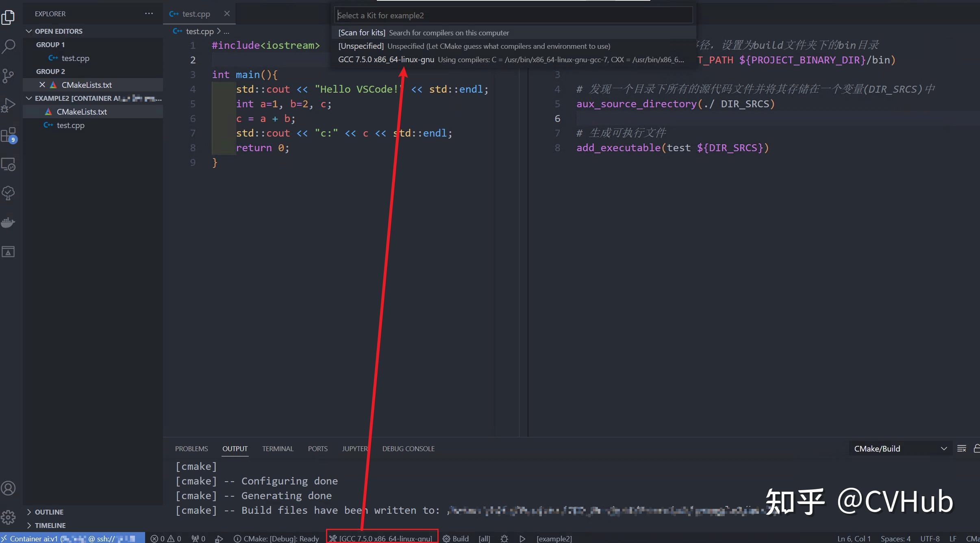Click the CMake launch play icon in status bar
Image resolution: width=980 pixels, height=543 pixels.
pyautogui.click(x=522, y=539)
